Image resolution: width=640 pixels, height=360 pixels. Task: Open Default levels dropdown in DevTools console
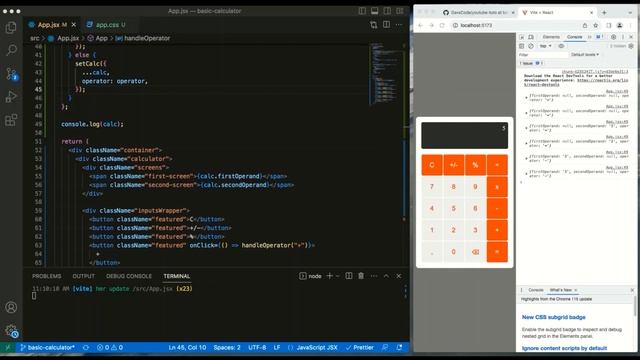pyautogui.click(x=585, y=55)
